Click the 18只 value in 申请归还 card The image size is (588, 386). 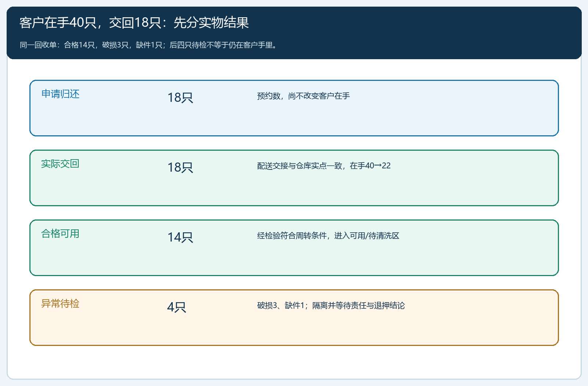180,97
